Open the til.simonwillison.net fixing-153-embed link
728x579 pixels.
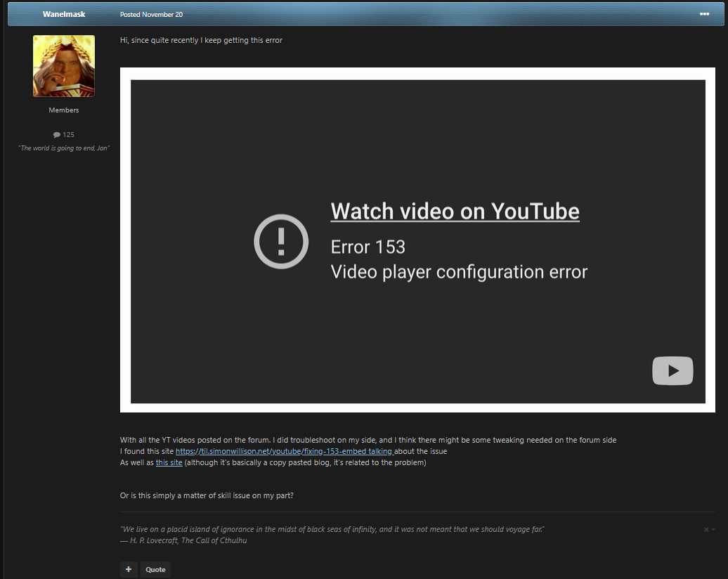[x=284, y=451]
